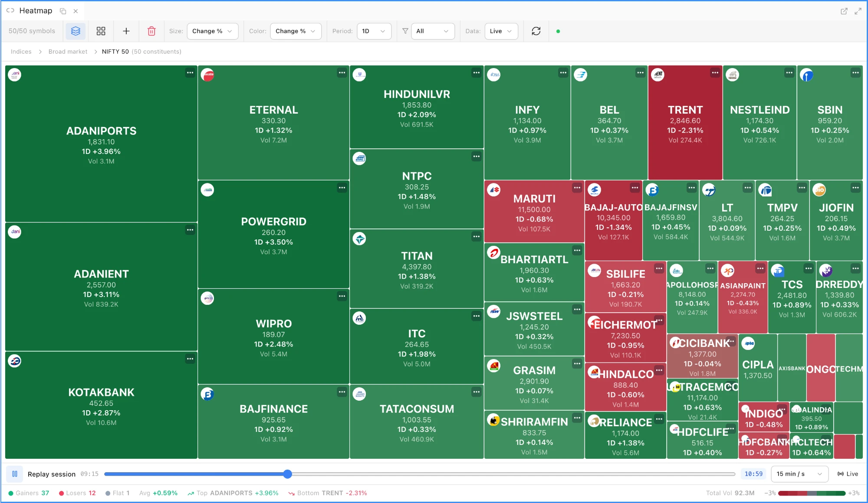
Task: Click the -3% to +3% color legend bar
Action: coord(812,493)
